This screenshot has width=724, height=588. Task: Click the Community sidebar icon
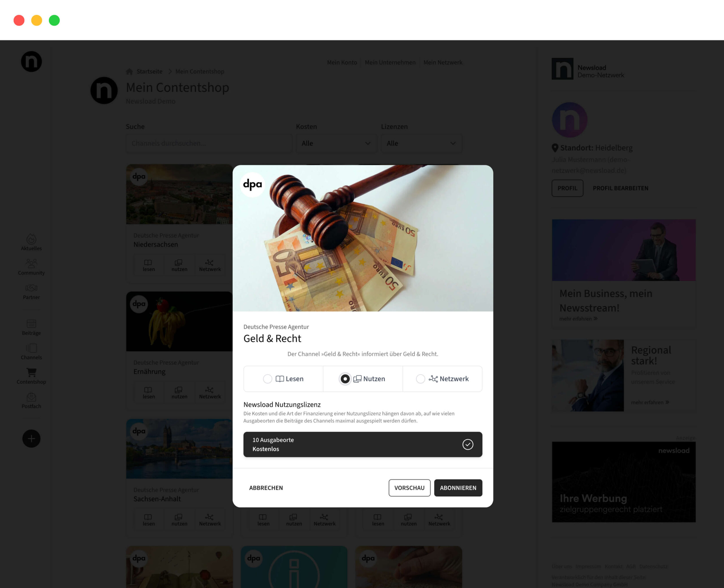(x=31, y=267)
